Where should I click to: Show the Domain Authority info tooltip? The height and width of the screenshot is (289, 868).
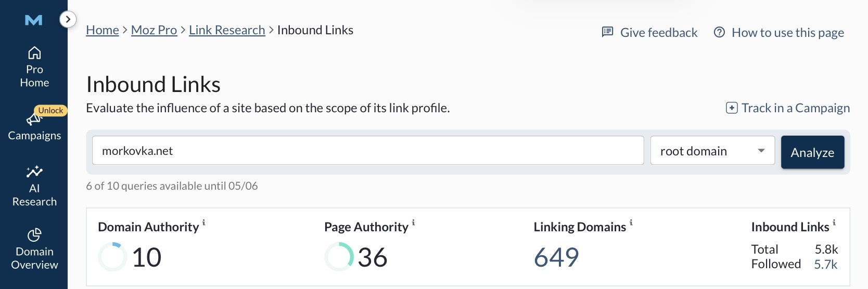pyautogui.click(x=204, y=222)
